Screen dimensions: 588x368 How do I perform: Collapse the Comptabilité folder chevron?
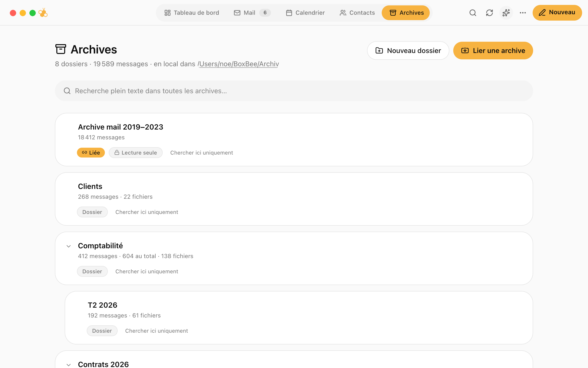tap(69, 246)
